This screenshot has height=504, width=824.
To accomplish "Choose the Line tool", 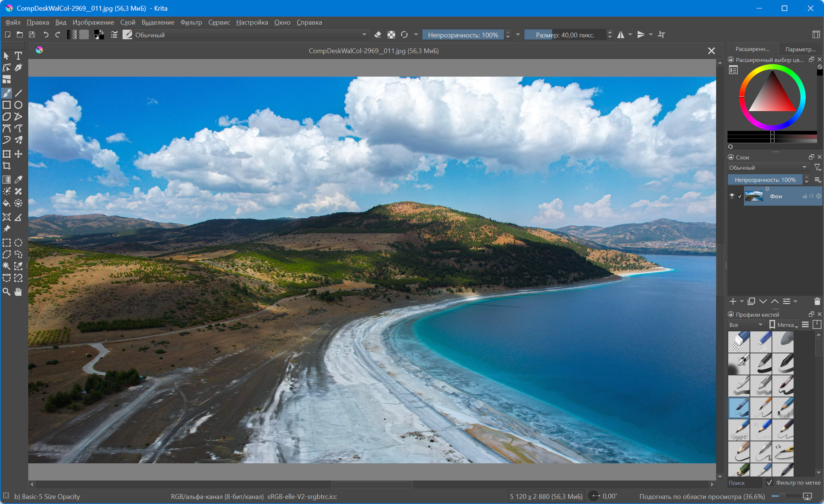I will [18, 93].
